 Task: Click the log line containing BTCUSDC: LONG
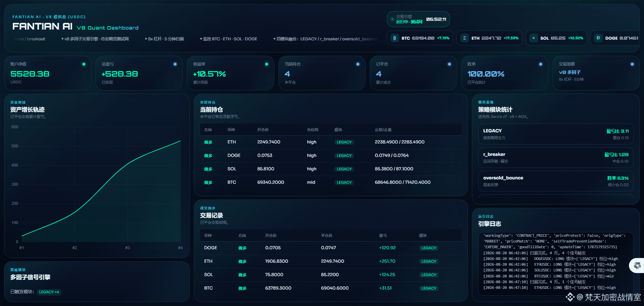click(548, 276)
